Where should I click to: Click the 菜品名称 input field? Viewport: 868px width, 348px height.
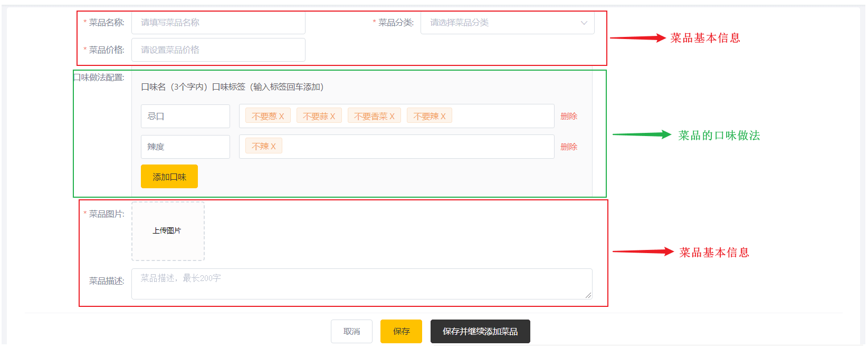pos(218,23)
